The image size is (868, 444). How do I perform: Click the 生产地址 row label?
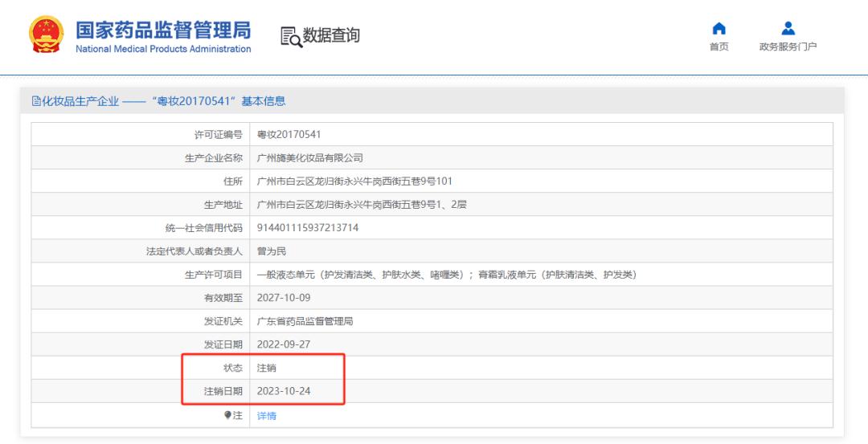[223, 205]
